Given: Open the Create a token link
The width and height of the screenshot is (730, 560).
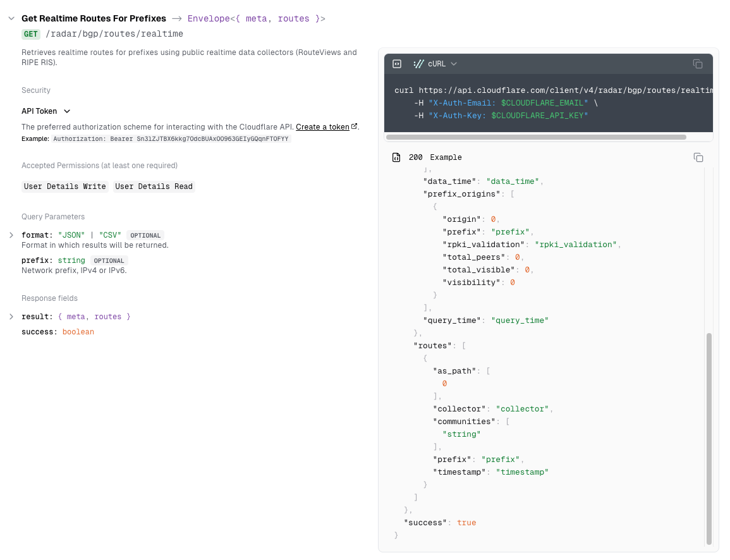Looking at the screenshot, I should coord(322,127).
